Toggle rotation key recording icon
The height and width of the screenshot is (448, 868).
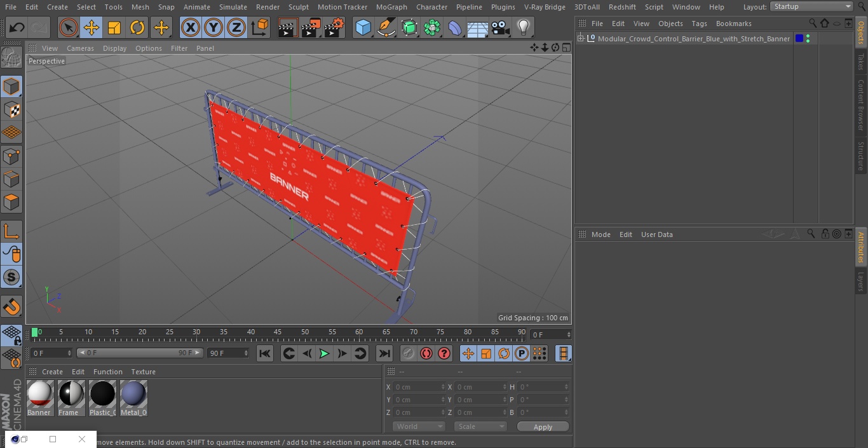coord(504,353)
